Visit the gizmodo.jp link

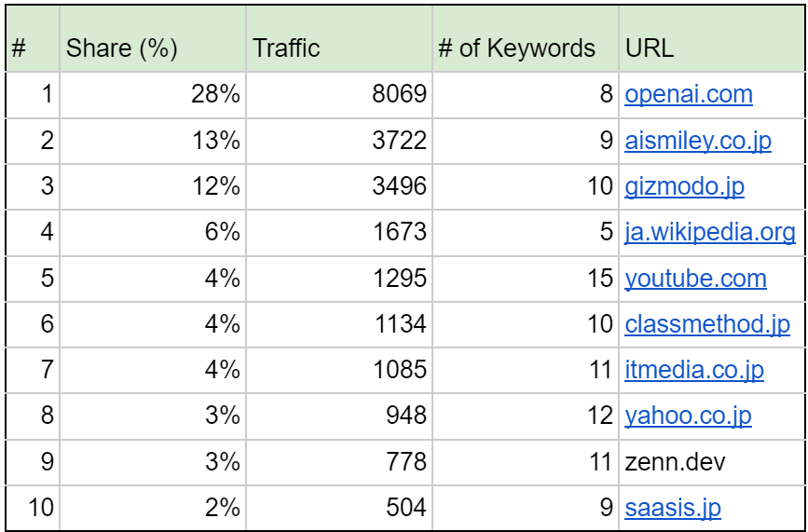[684, 186]
